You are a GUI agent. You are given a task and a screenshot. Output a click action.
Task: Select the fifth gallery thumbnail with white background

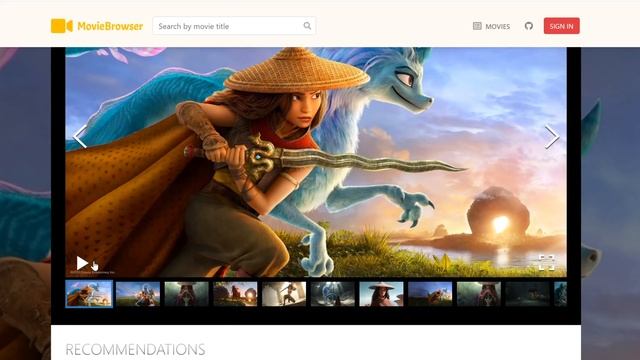284,294
